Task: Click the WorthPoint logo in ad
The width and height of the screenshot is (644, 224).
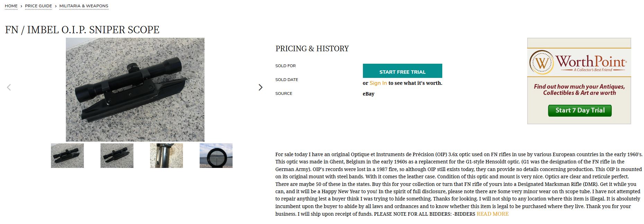Action: coord(591,63)
